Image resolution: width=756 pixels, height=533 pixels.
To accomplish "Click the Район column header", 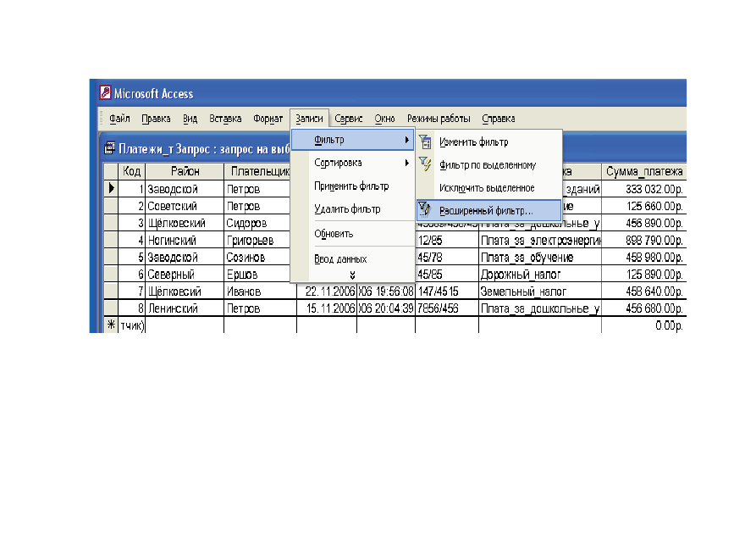I will 185,171.
